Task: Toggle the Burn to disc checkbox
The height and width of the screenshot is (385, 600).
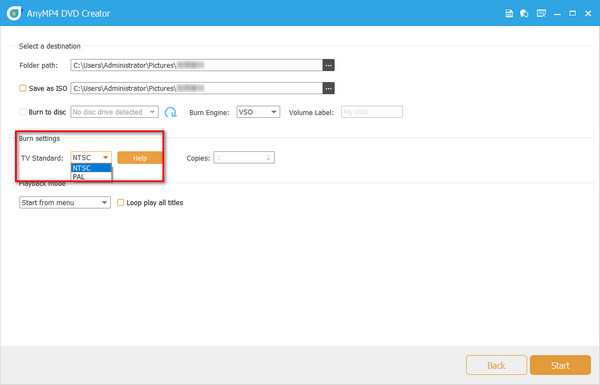Action: coord(23,112)
